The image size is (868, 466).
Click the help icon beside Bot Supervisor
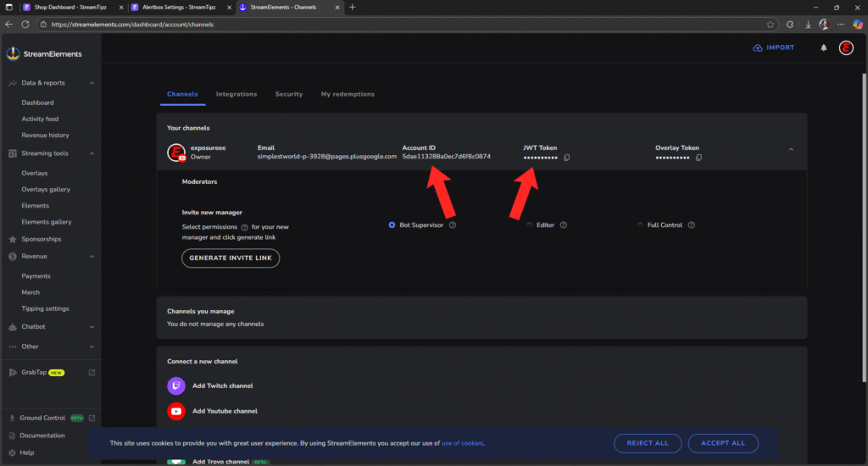pos(453,225)
